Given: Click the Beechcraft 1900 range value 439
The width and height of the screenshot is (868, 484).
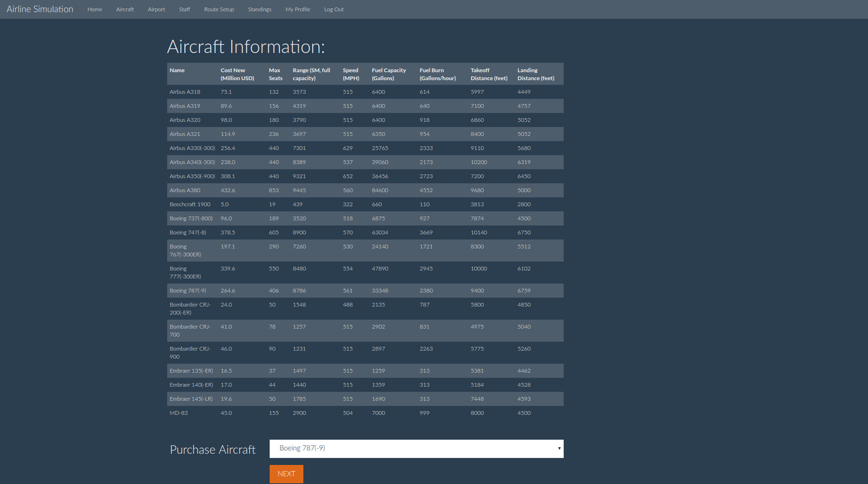Looking at the screenshot, I should pos(298,204).
